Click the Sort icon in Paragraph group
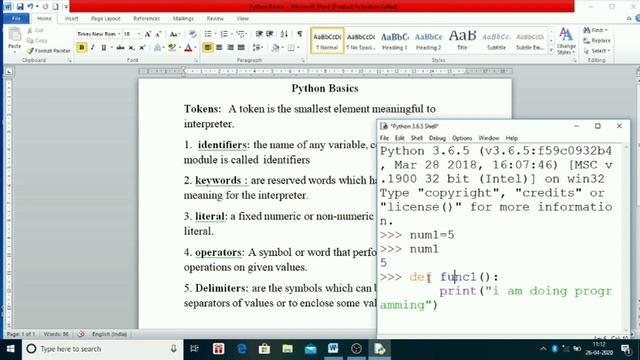640x360 pixels. pos(284,34)
